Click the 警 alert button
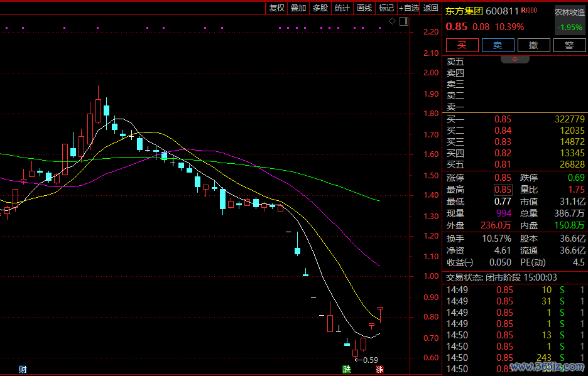The height and width of the screenshot is (376, 588). click(x=569, y=45)
